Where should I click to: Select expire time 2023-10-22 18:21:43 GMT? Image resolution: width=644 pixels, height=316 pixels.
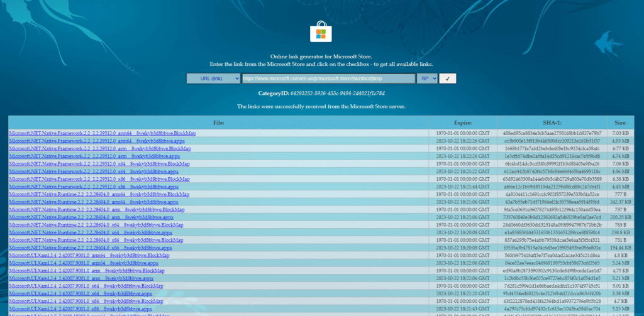click(x=463, y=309)
